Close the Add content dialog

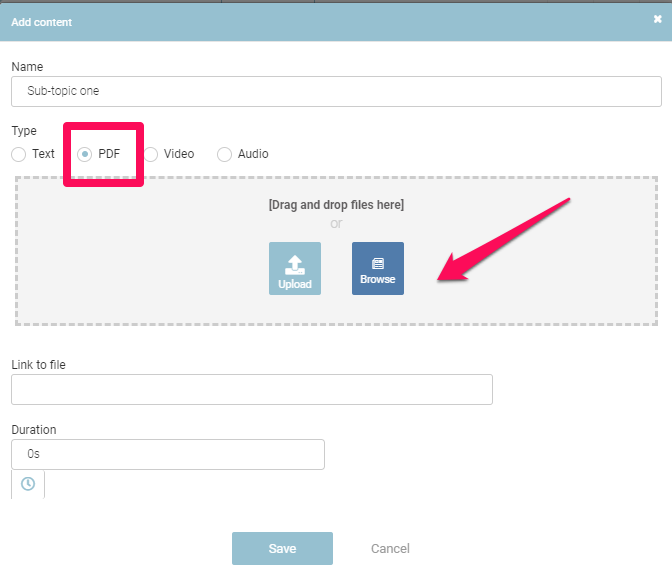coord(658,19)
